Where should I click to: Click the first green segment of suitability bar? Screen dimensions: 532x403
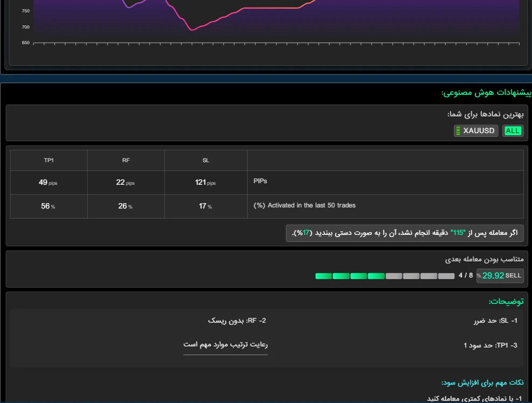(x=324, y=276)
